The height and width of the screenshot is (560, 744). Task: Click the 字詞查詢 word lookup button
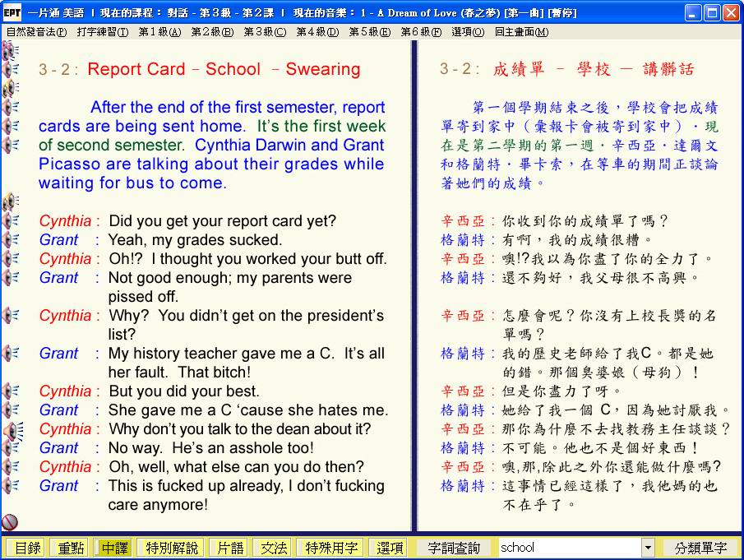[455, 548]
